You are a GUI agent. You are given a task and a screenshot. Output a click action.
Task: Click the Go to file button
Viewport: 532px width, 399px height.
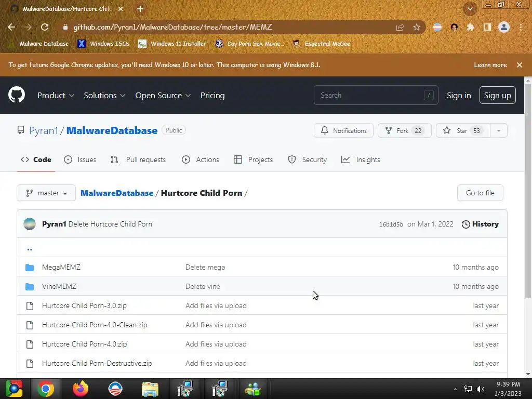[x=480, y=193]
